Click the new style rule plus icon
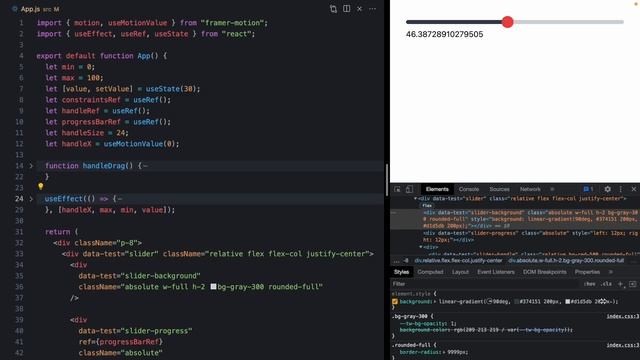Image resolution: width=640 pixels, height=360 pixels. pyautogui.click(x=620, y=284)
